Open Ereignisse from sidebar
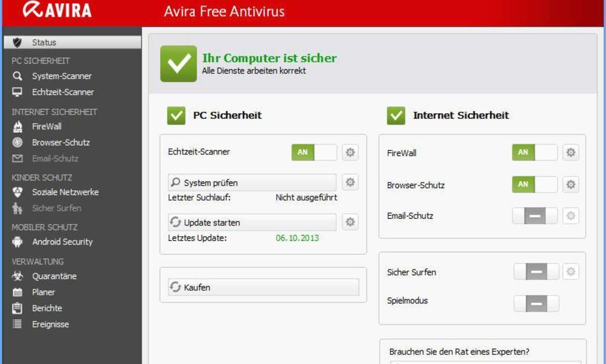Image resolution: width=606 pixels, height=364 pixels. (x=51, y=324)
